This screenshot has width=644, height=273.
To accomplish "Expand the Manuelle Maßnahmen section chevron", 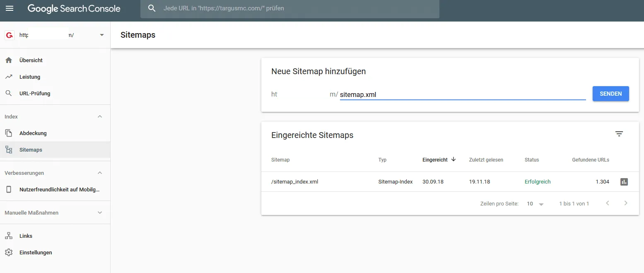I will (100, 213).
